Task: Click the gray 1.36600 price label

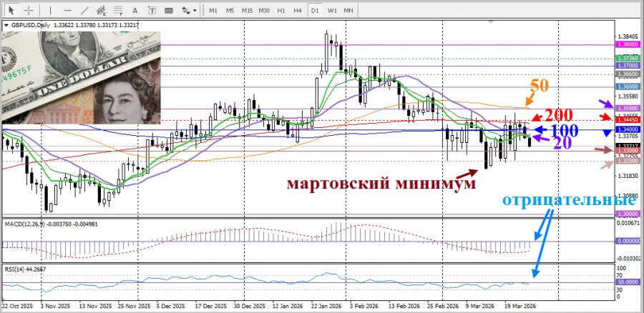Action: click(x=628, y=74)
